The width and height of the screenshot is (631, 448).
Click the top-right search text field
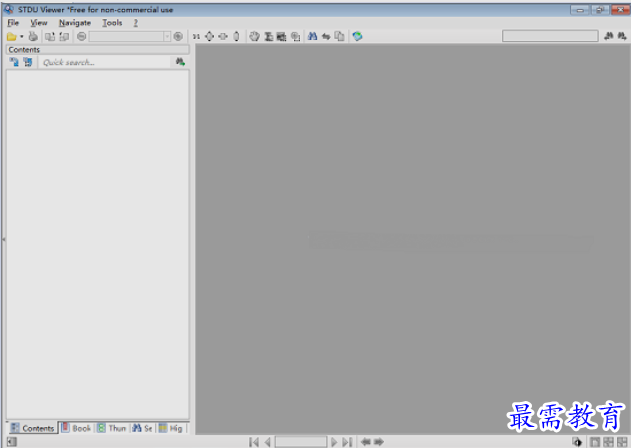[550, 36]
